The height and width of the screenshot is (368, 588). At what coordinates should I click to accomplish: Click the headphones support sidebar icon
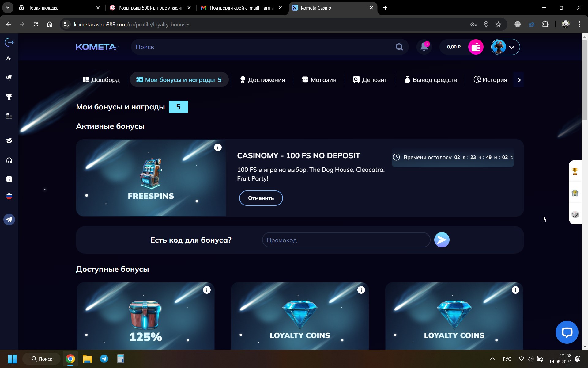(9, 160)
